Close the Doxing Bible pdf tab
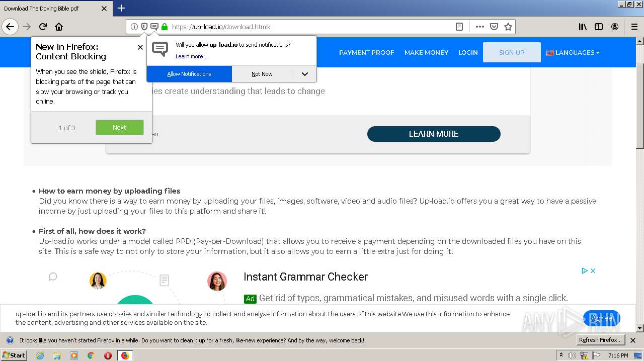The width and height of the screenshot is (644, 362). pos(104,9)
